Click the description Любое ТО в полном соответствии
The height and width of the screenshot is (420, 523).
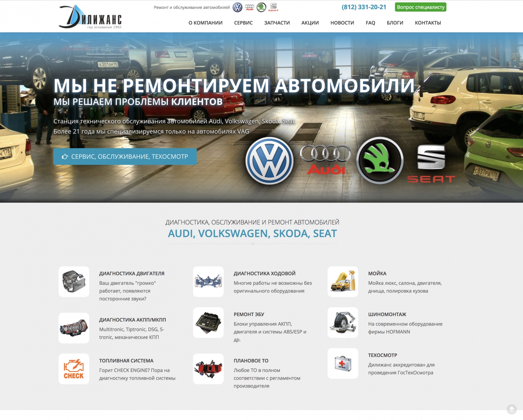(x=267, y=378)
